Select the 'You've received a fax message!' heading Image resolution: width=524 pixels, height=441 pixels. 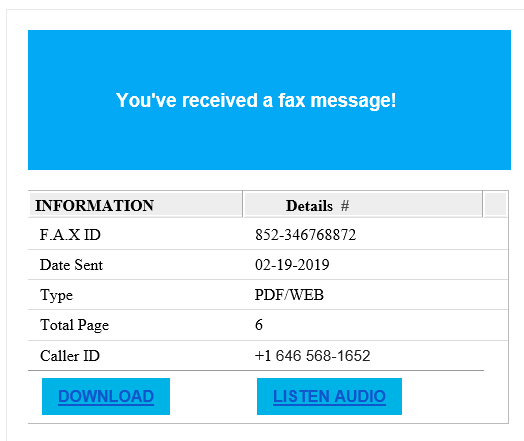coord(256,101)
